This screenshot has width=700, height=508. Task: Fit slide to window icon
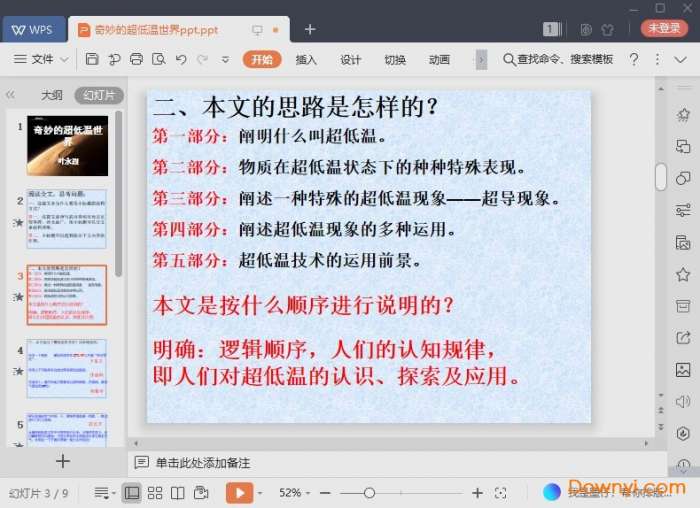coord(500,493)
